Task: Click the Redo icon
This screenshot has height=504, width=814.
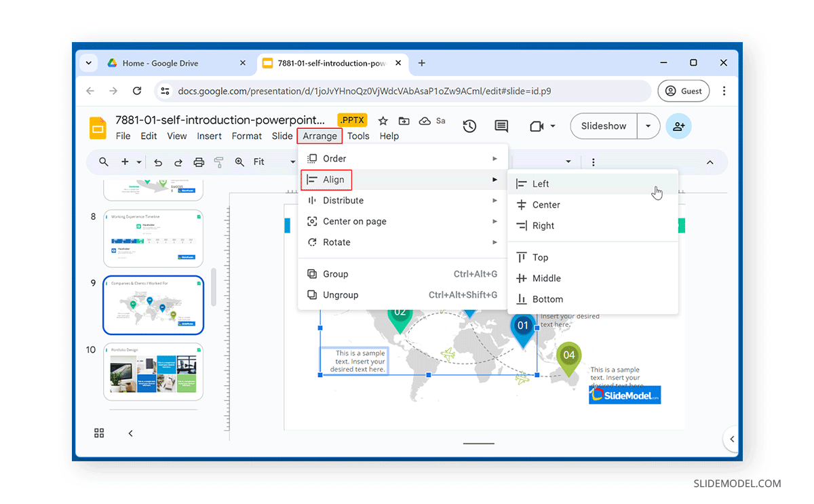Action: (178, 161)
